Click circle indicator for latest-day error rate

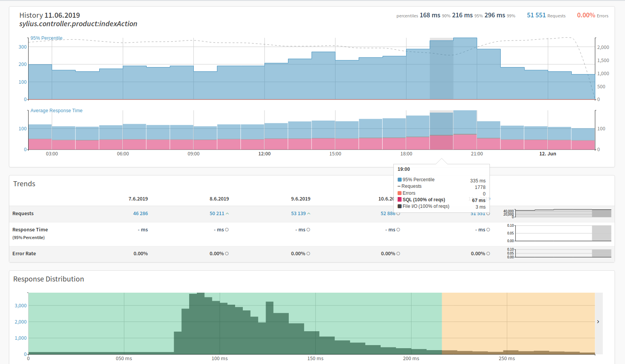488,254
